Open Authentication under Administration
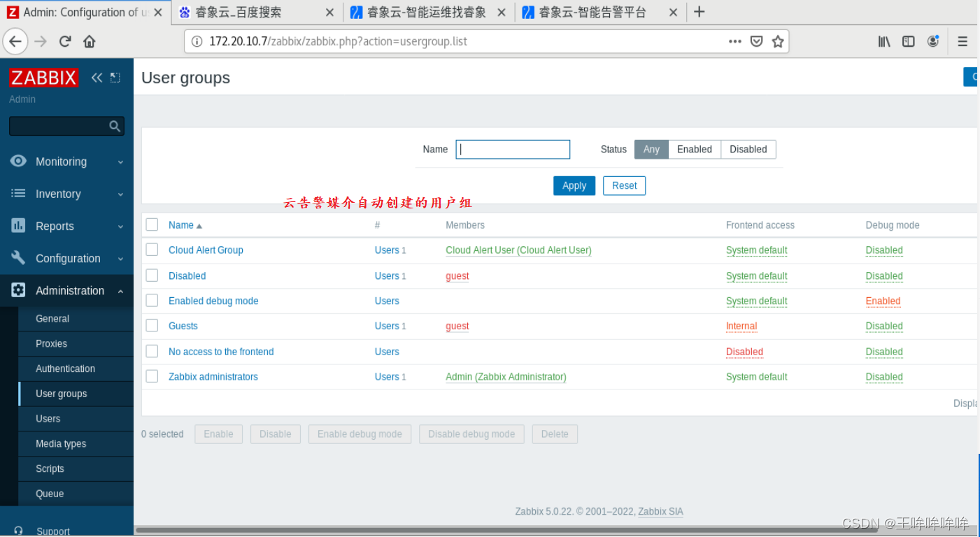The width and height of the screenshot is (980, 537). pyautogui.click(x=76, y=368)
